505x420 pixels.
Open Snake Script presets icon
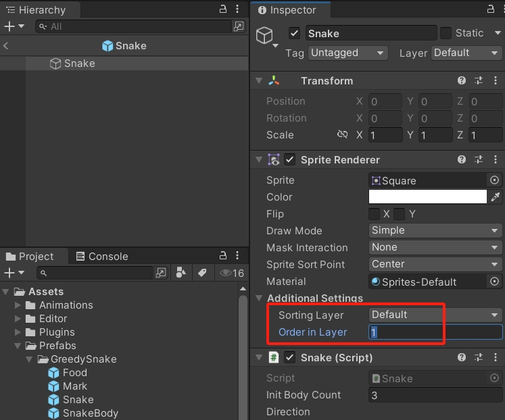click(x=479, y=357)
